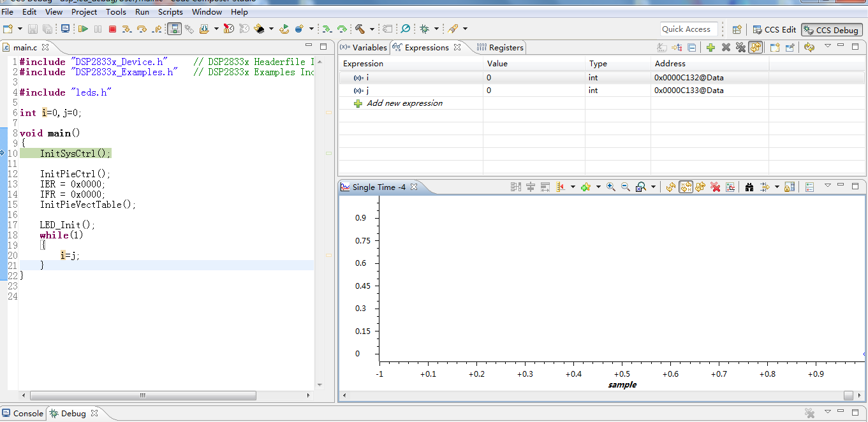Click the binoculars find icon in graph toolbar
Viewport: 868px width, 422px height.
[749, 187]
